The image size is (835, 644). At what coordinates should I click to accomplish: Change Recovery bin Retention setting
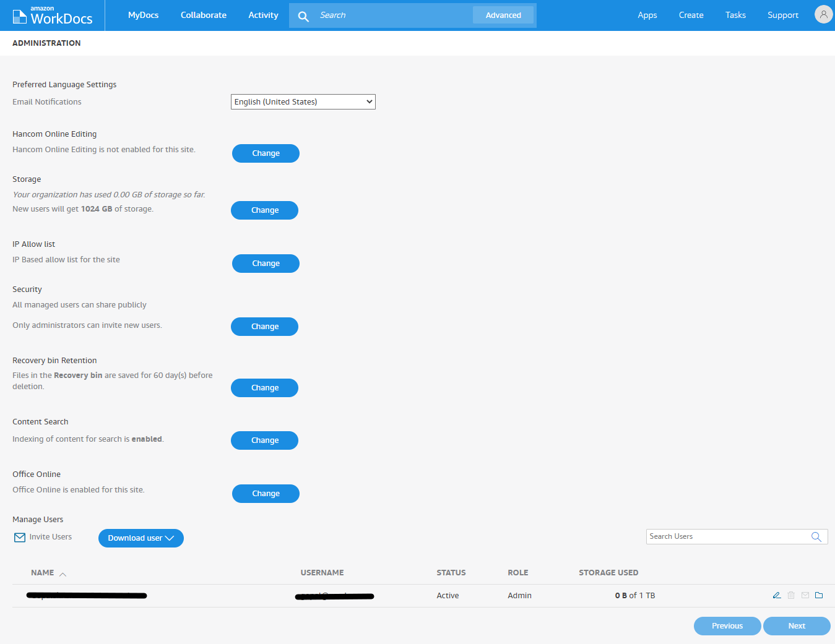(x=264, y=388)
